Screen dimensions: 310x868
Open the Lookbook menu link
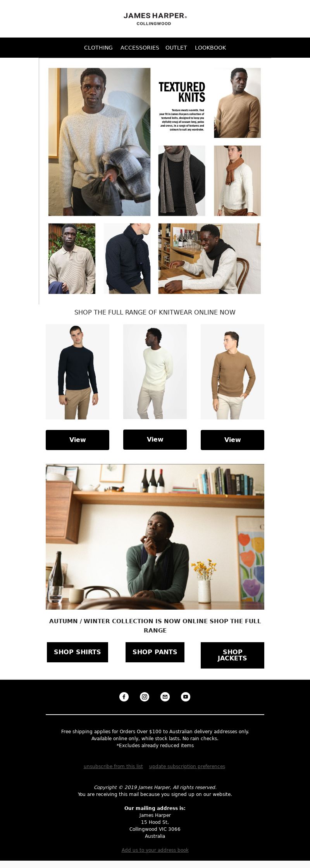point(210,48)
